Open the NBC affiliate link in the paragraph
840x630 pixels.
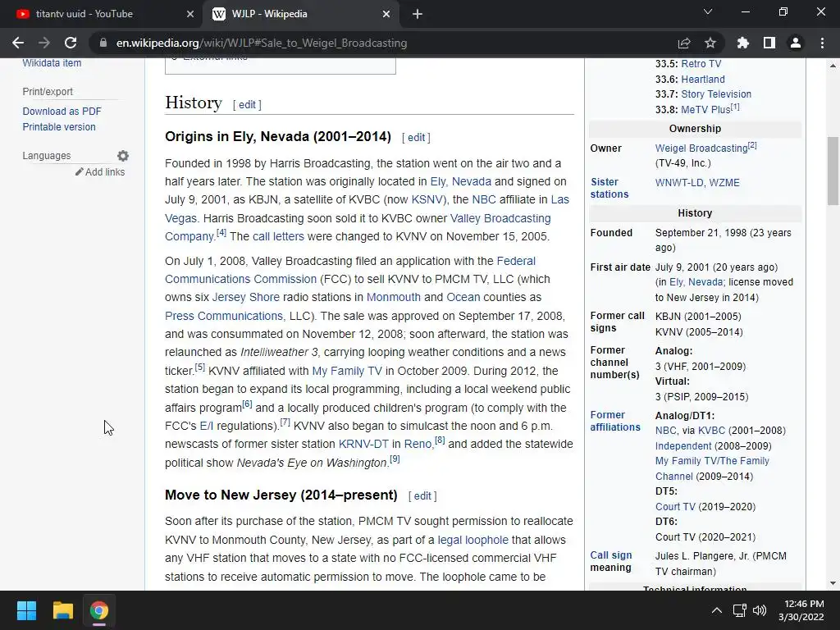point(484,200)
